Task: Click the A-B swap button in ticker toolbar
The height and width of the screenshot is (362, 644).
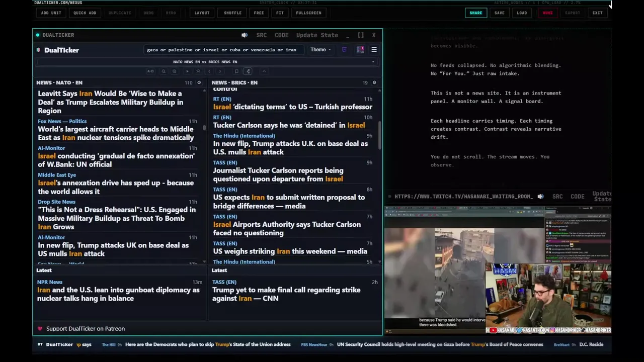Action: point(150,71)
